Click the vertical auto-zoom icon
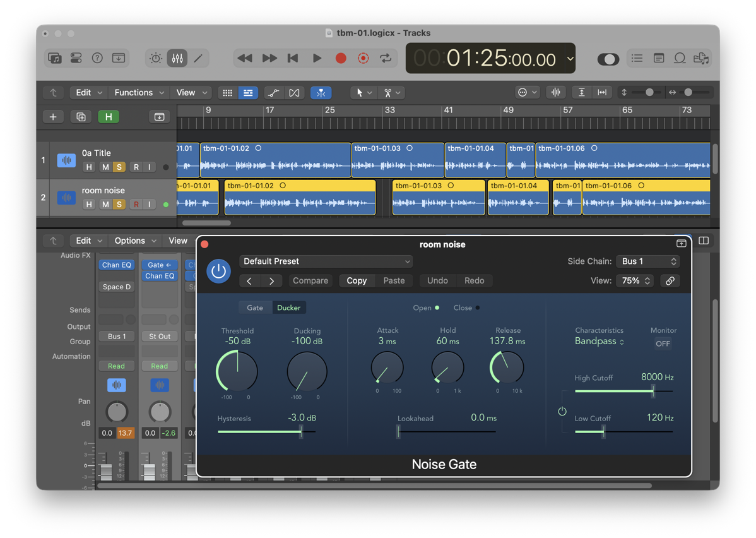 click(x=581, y=92)
